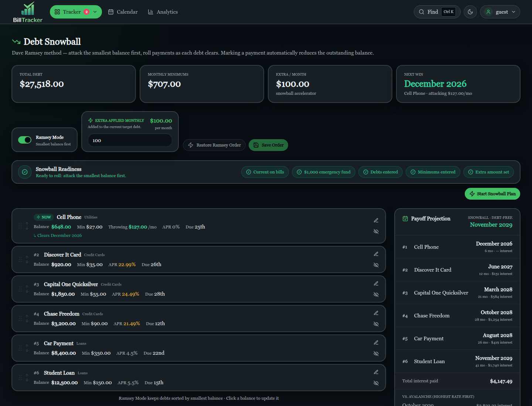Click the search magnifier icon
532x406 pixels.
(422, 12)
